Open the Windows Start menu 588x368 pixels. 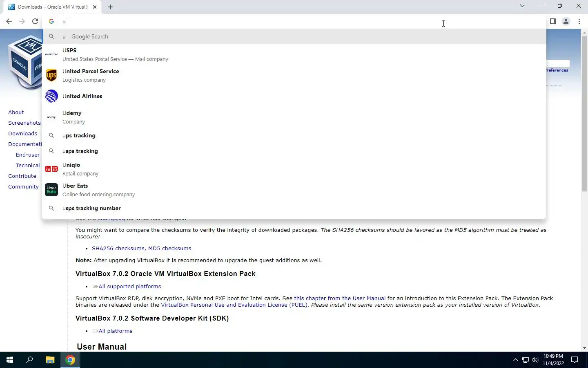(x=10, y=360)
